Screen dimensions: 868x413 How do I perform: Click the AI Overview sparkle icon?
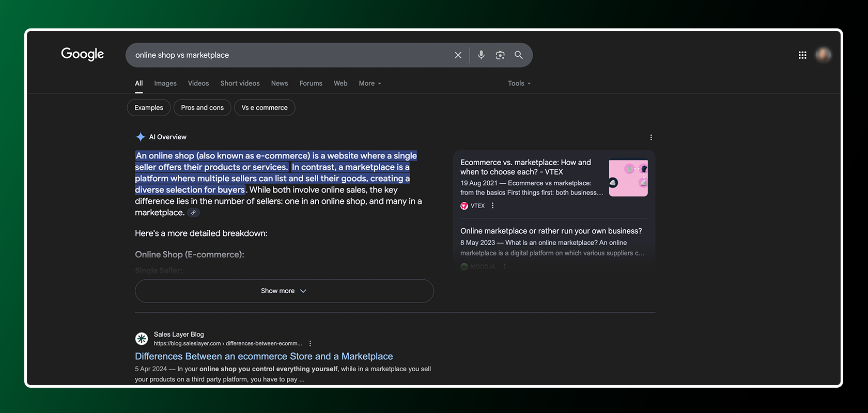[140, 137]
